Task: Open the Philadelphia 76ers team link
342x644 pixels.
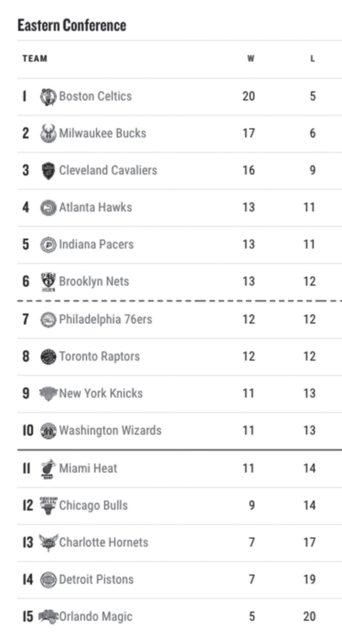Action: [105, 319]
